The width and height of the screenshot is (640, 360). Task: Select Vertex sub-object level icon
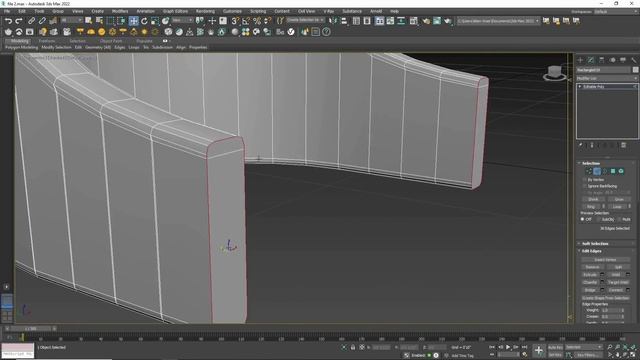coord(589,171)
